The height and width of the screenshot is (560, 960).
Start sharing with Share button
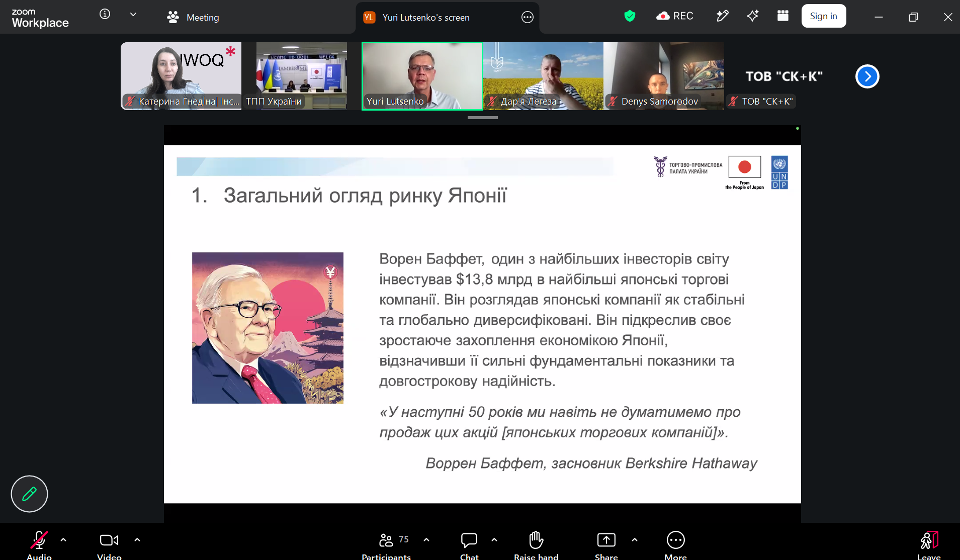tap(606, 545)
